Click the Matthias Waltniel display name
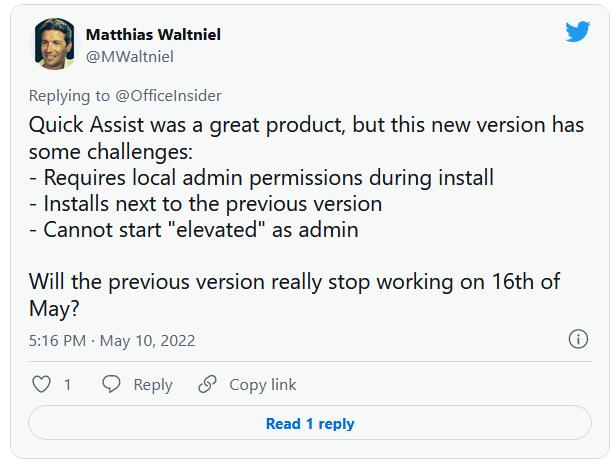 point(153,34)
